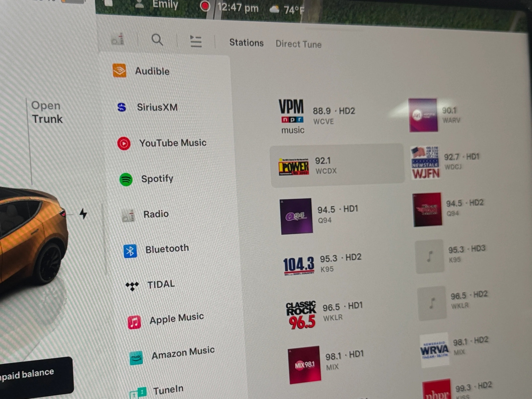
Task: Click the search magnifier icon
Action: click(157, 40)
